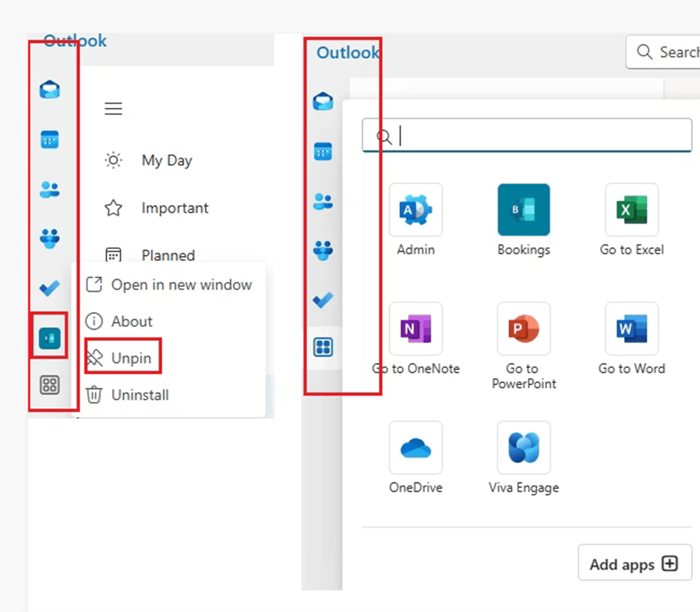
Task: Click the right Outlook title link
Action: point(348,53)
